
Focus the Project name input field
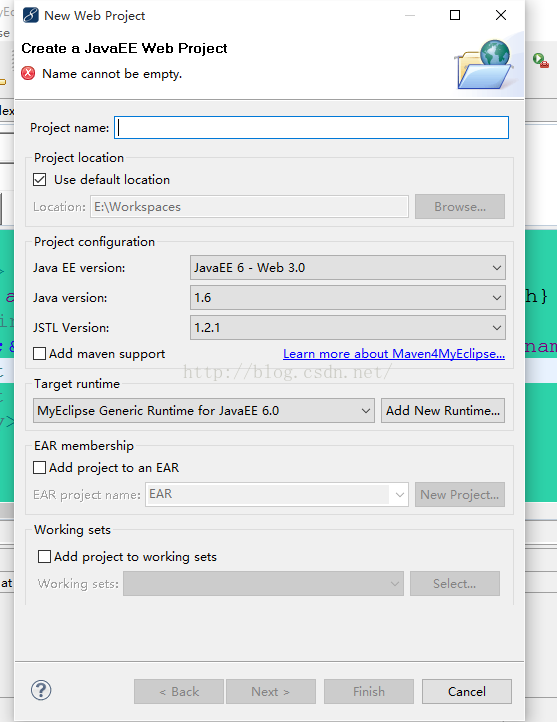click(x=312, y=128)
